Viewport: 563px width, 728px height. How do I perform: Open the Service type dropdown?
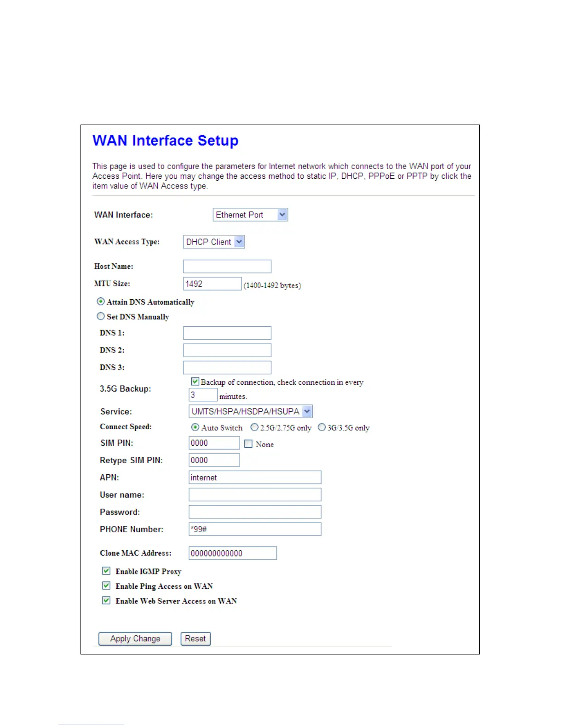click(251, 411)
